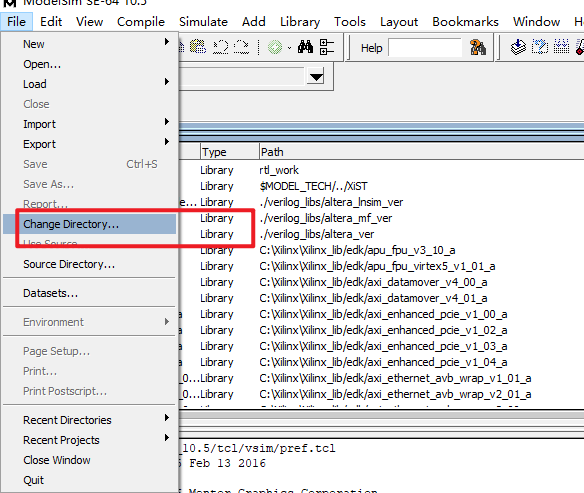This screenshot has width=584, height=493.
Task: Expand the Recent Projects submenu
Action: (x=89, y=440)
